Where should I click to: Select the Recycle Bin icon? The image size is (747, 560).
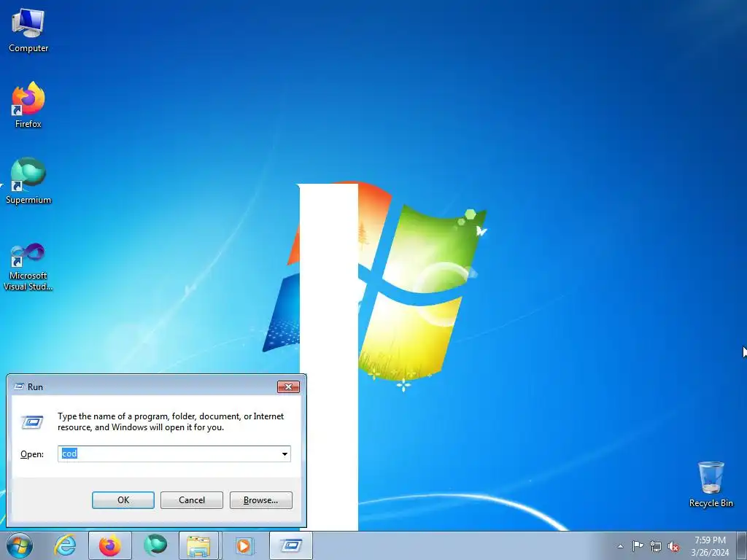pos(711,484)
